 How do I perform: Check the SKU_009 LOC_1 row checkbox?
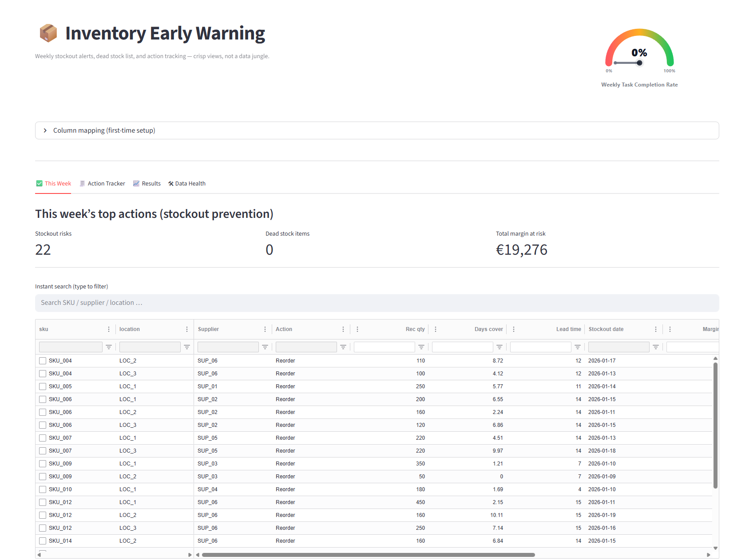tap(42, 463)
